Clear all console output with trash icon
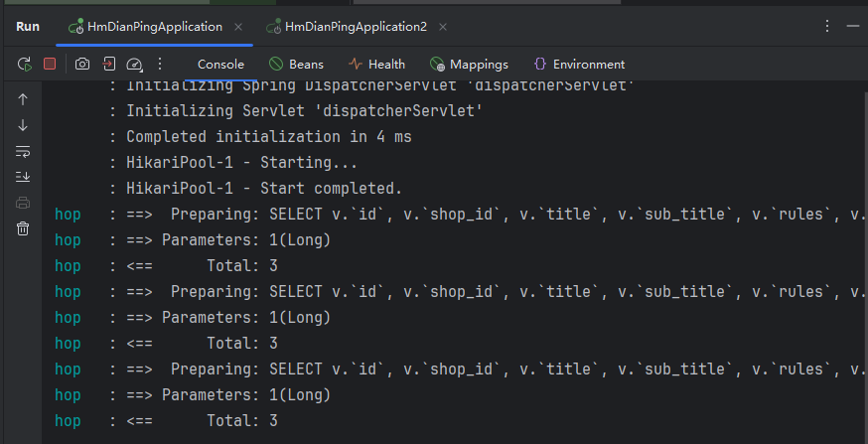 [x=23, y=228]
